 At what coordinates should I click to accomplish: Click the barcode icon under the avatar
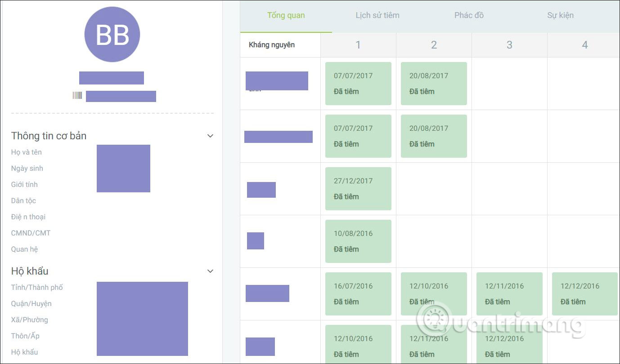coord(77,96)
